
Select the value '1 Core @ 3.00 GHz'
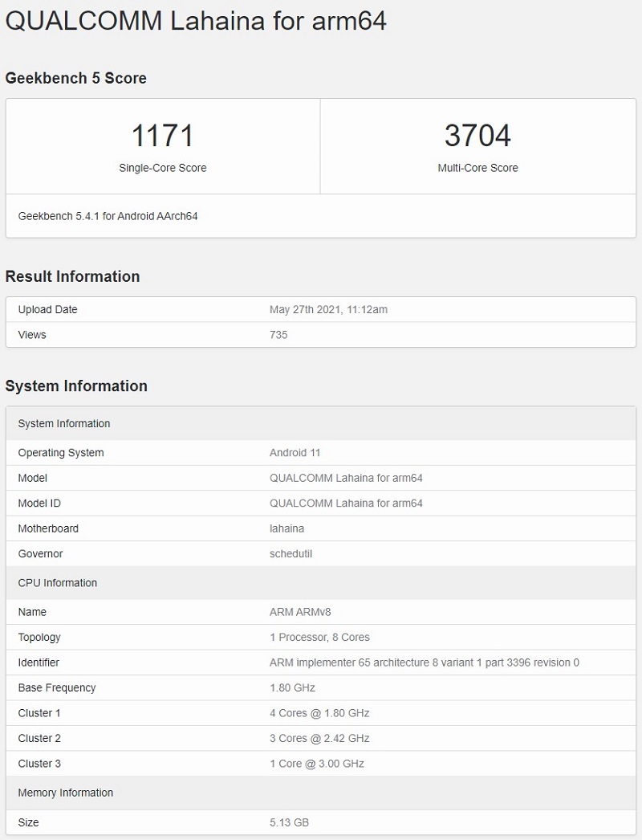point(317,764)
